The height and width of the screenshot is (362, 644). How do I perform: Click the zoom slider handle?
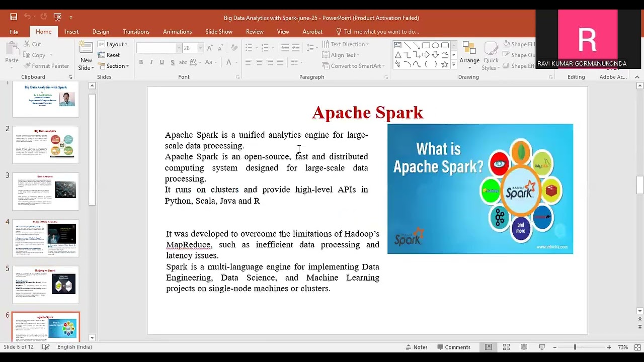pos(575,347)
